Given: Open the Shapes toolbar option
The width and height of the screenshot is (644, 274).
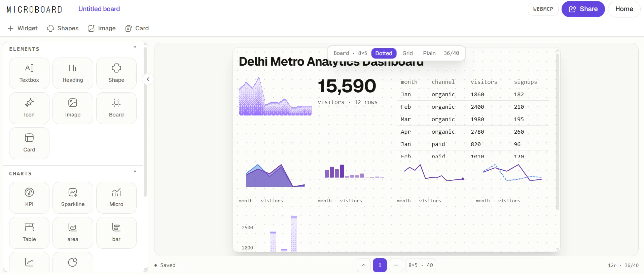Looking at the screenshot, I should 63,28.
